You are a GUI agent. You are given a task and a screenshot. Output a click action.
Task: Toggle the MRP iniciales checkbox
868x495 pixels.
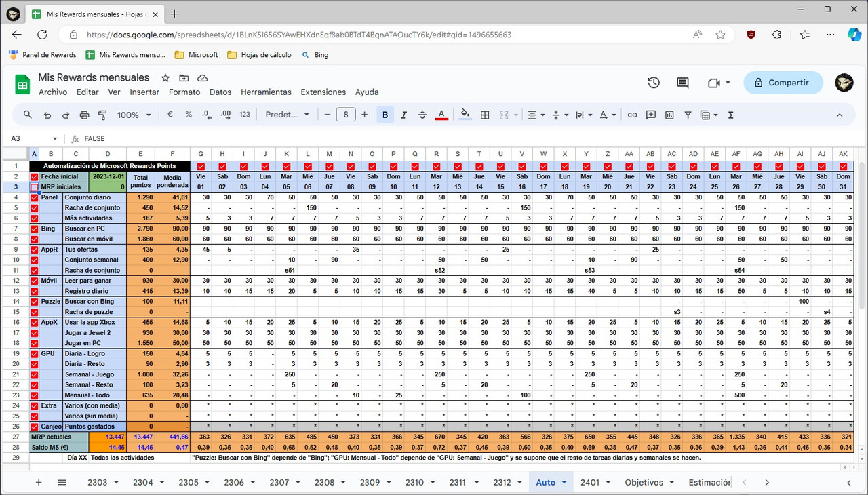coord(35,186)
